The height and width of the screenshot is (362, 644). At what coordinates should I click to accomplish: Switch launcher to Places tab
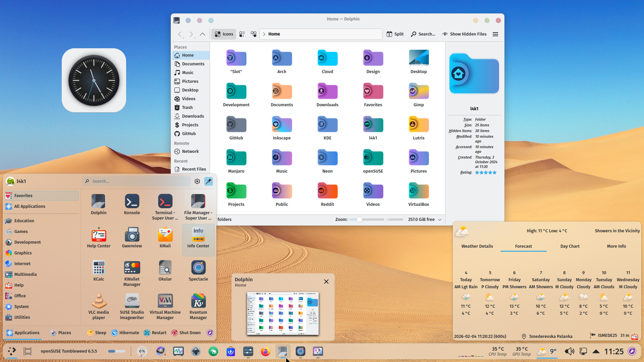tap(60, 333)
